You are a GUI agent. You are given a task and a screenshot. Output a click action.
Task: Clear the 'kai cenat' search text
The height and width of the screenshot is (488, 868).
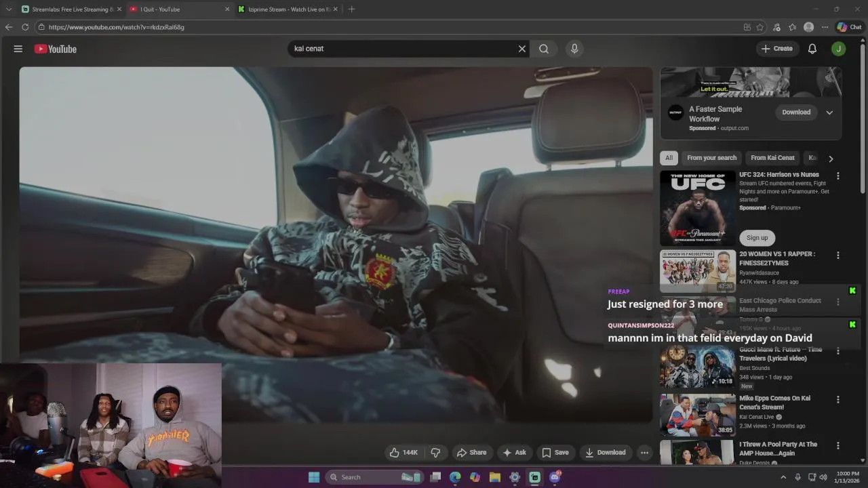coord(522,49)
